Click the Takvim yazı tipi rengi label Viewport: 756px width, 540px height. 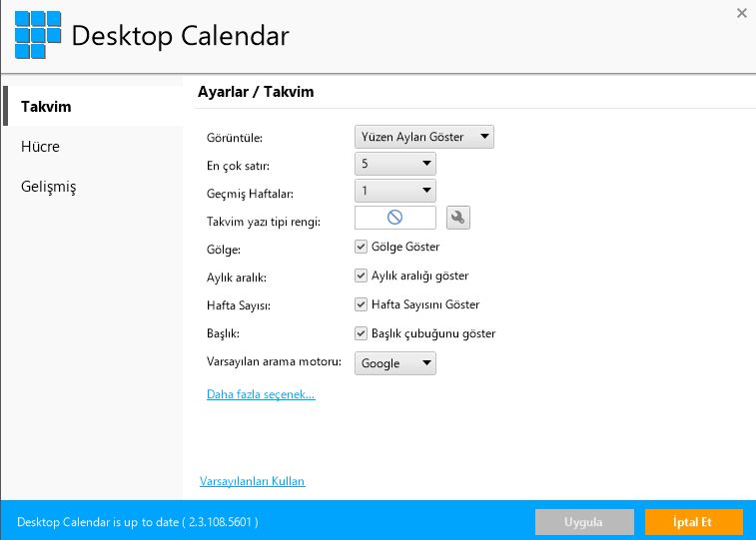click(x=264, y=222)
